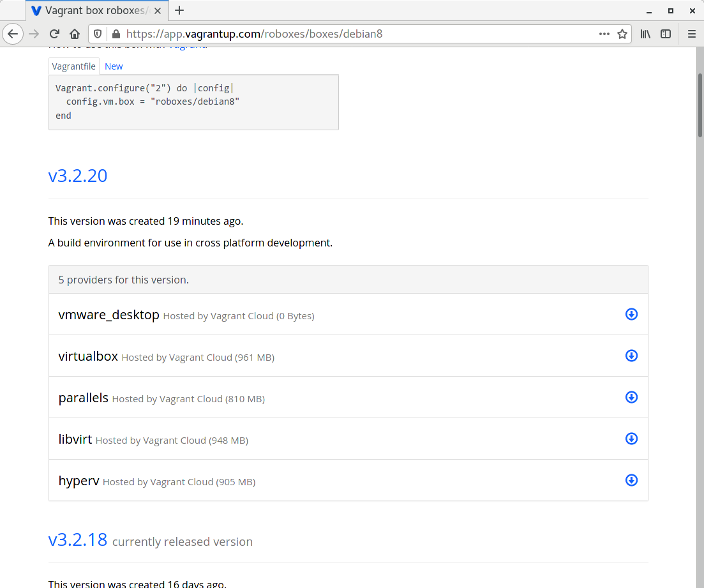Click the build environment description sentence
The width and height of the screenshot is (704, 588).
[190, 243]
